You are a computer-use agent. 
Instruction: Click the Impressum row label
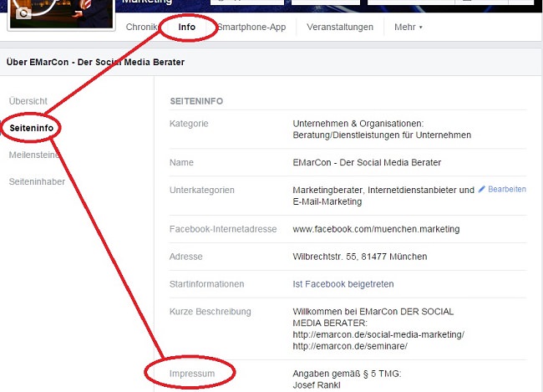[192, 374]
